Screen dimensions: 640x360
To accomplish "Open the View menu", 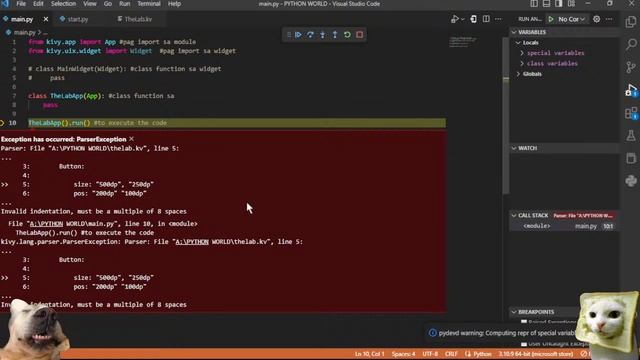I will click(x=90, y=4).
